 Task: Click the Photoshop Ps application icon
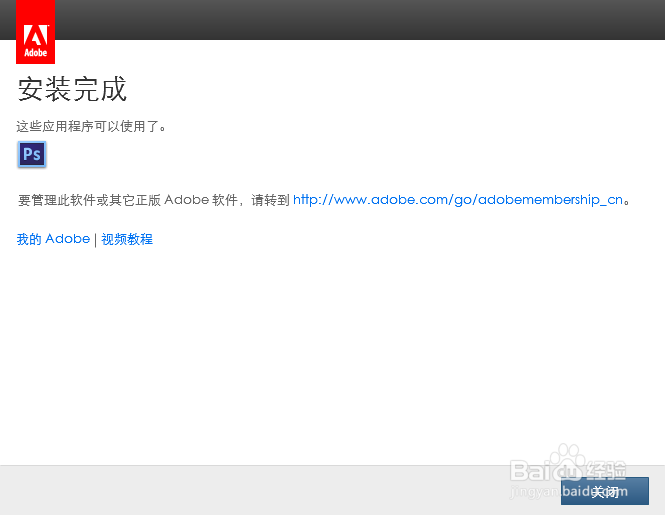(x=32, y=154)
